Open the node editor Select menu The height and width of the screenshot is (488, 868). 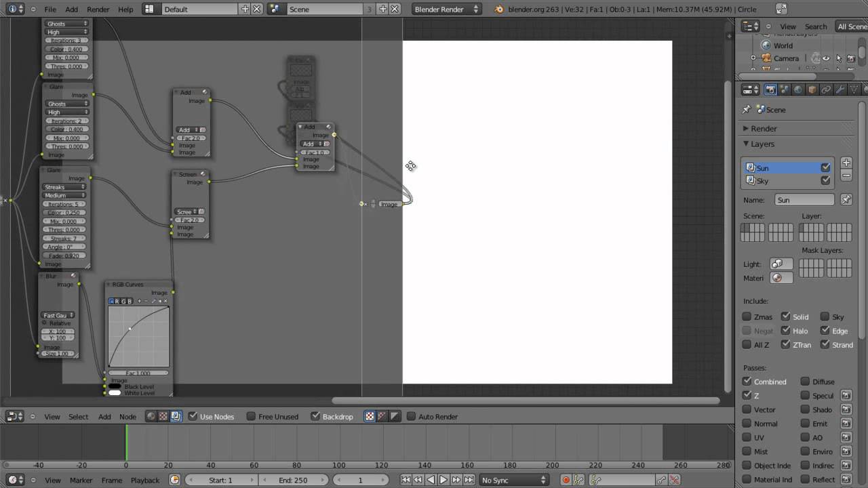(x=78, y=417)
